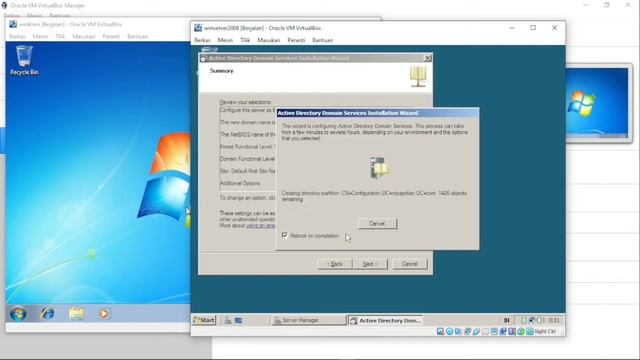Uncheck Reboot on completion checkbox
640x360 pixels.
pyautogui.click(x=284, y=236)
